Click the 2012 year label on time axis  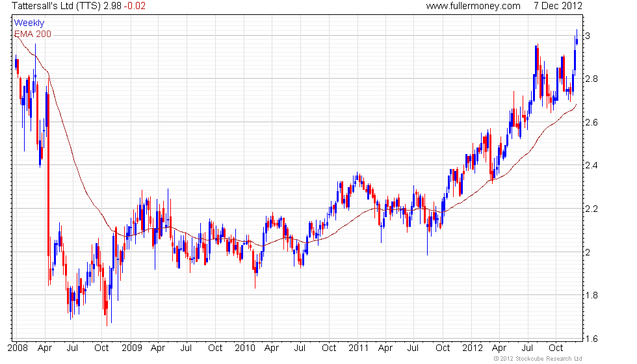pyautogui.click(x=473, y=348)
